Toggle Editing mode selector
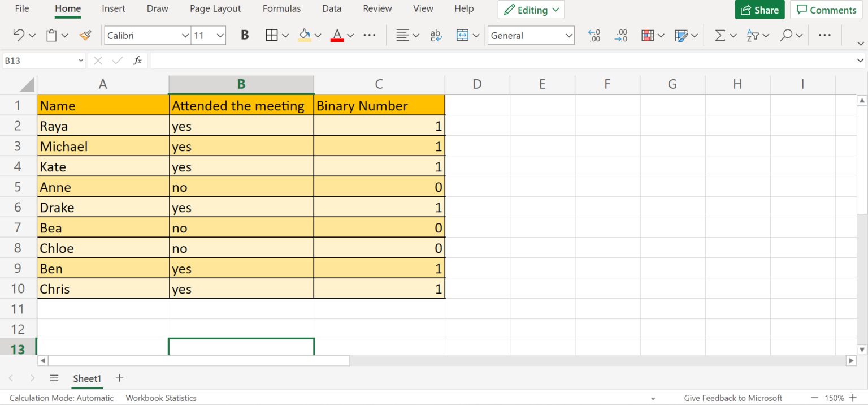 coord(531,10)
